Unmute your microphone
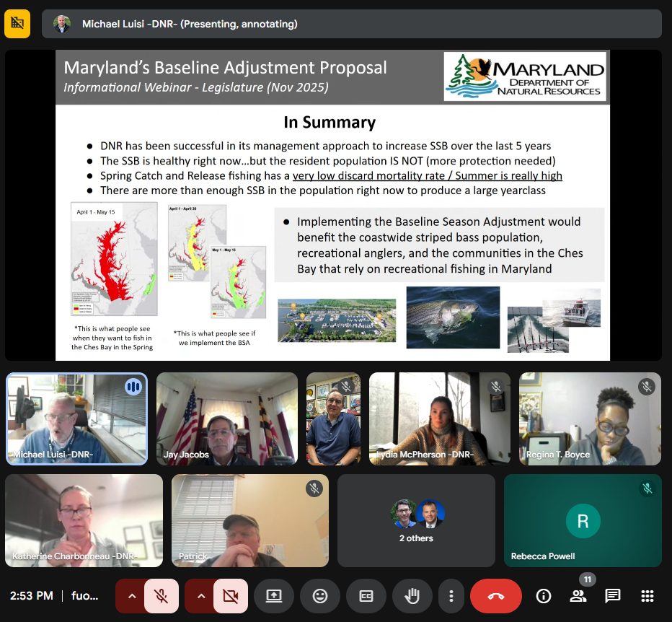The width and height of the screenshot is (672, 622). pyautogui.click(x=162, y=596)
